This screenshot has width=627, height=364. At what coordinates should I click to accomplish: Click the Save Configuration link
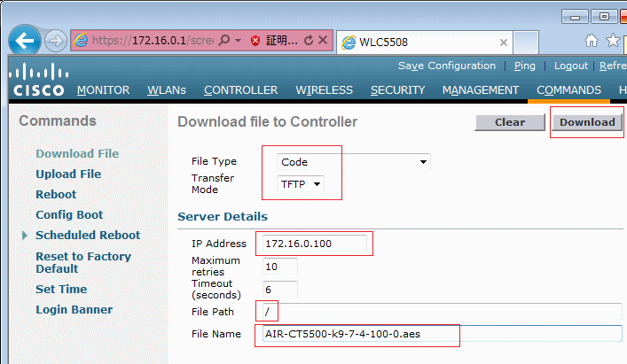[x=447, y=66]
